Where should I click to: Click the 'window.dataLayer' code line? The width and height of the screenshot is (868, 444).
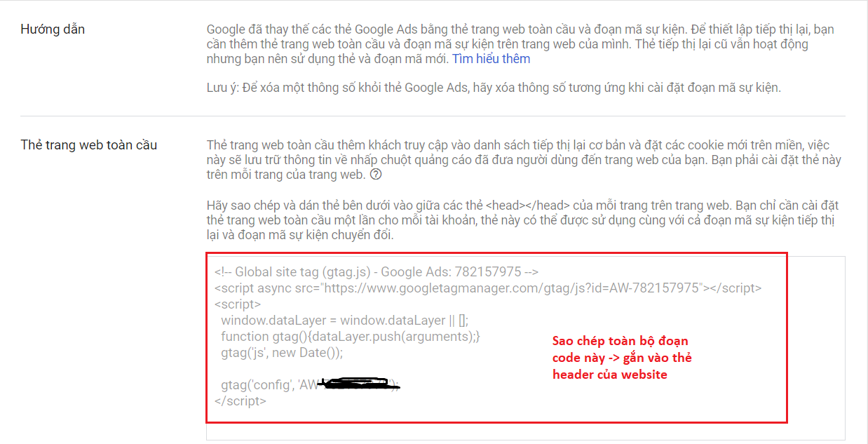344,321
